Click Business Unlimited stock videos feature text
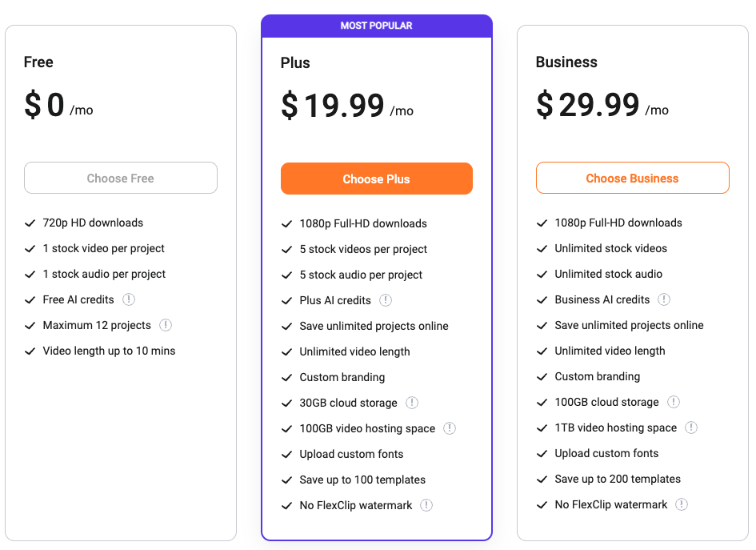The height and width of the screenshot is (550, 756). point(610,248)
